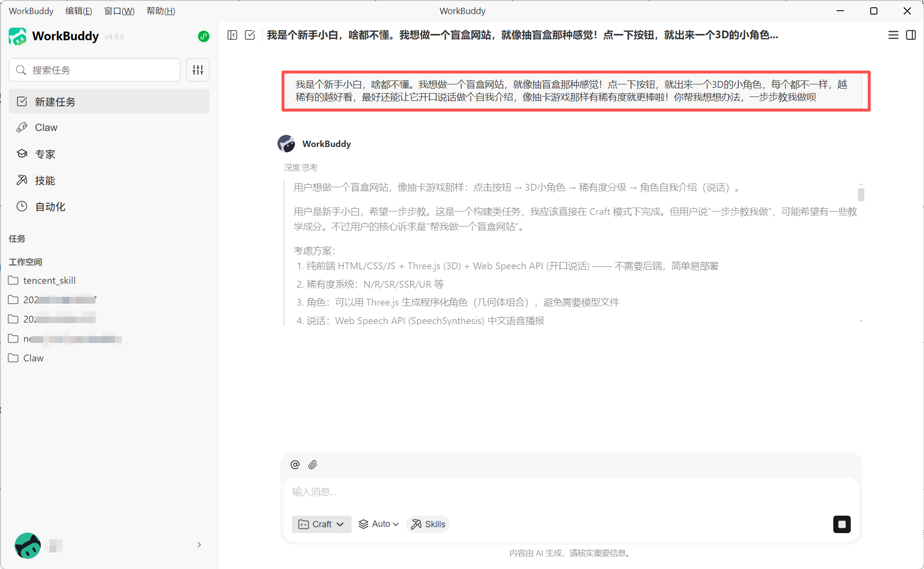Screen dimensions: 924x569
Task: Toggle the right side panel icon
Action: coord(911,35)
